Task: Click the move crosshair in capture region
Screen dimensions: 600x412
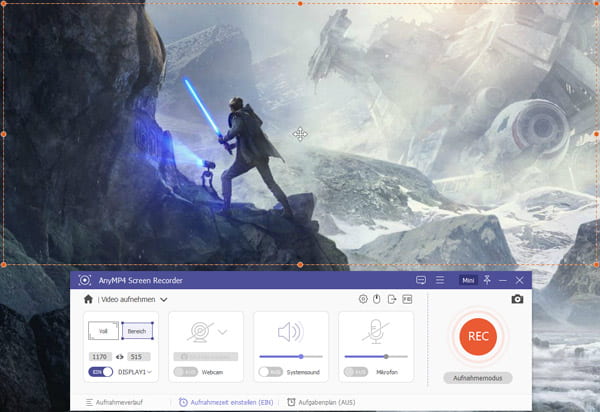Action: [x=300, y=134]
